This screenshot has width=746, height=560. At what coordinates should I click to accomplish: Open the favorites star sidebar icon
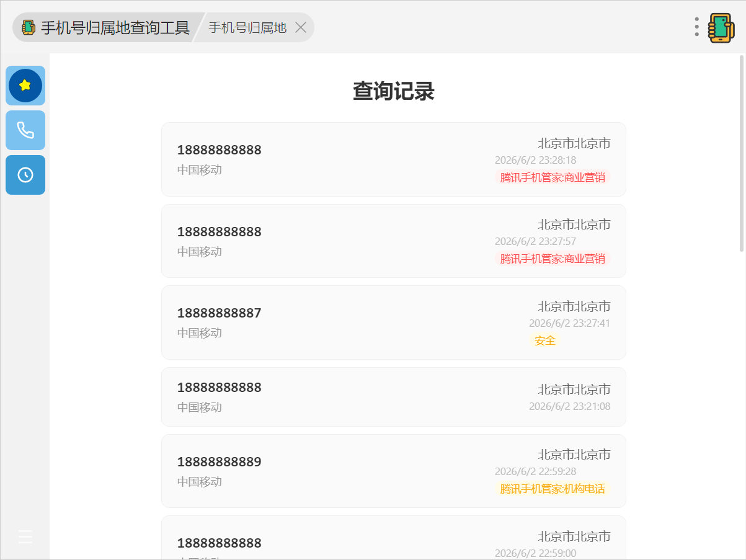click(25, 86)
